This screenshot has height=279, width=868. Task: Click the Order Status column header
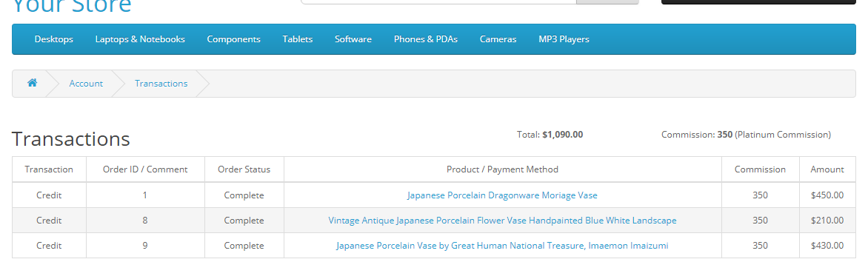(244, 169)
